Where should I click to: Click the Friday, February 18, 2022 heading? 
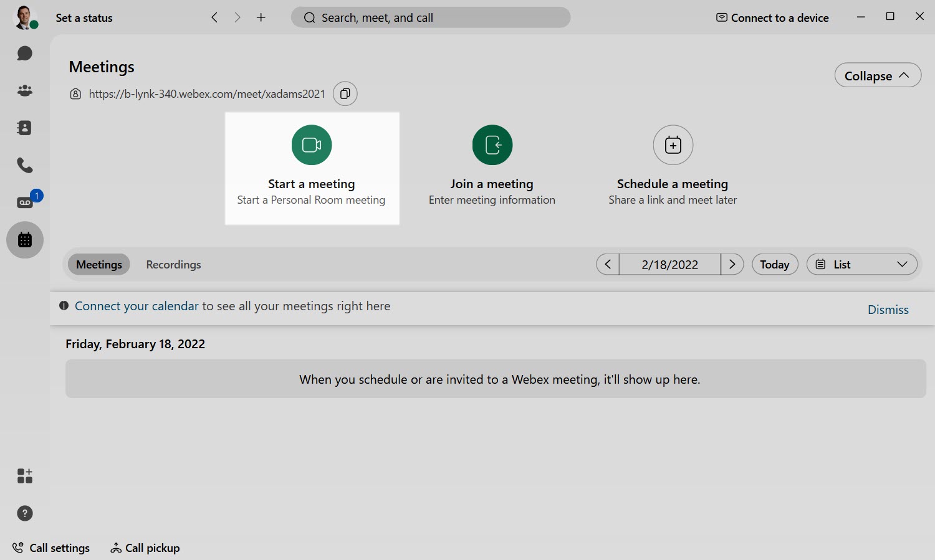pyautogui.click(x=135, y=344)
